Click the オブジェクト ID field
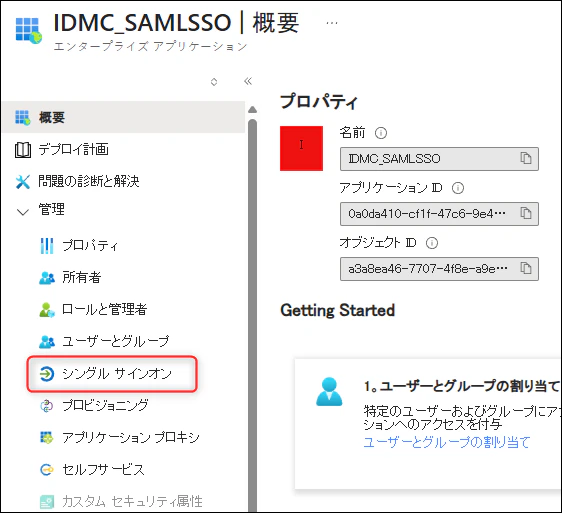Screen dimensions: 562x513 (x=439, y=269)
